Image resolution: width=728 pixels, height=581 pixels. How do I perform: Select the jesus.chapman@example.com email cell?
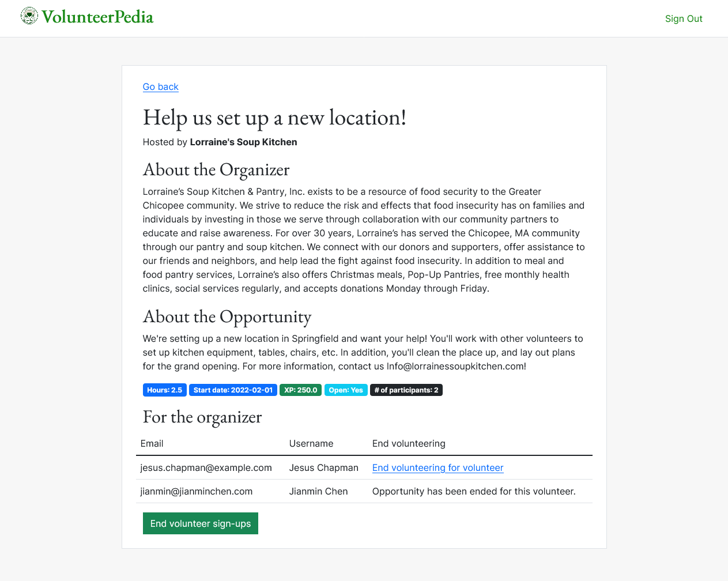pos(206,467)
